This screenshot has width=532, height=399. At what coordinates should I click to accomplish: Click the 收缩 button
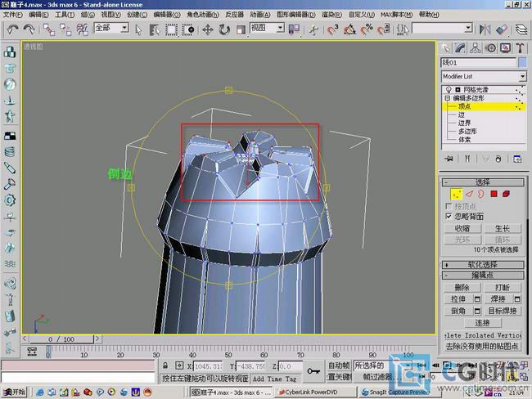(462, 228)
